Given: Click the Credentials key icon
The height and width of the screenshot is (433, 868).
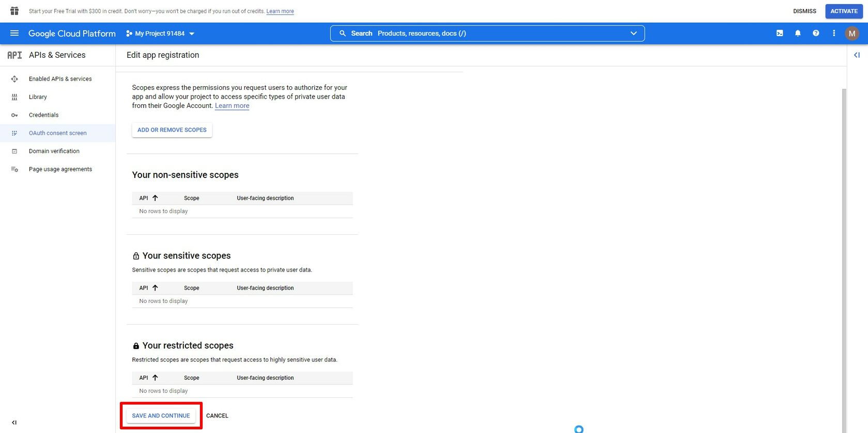Looking at the screenshot, I should click(x=14, y=115).
